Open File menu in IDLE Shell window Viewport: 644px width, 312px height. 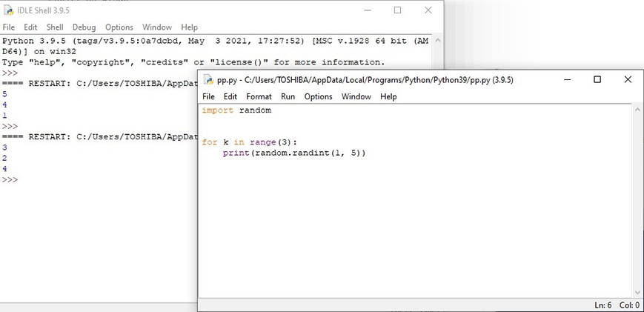pos(9,27)
